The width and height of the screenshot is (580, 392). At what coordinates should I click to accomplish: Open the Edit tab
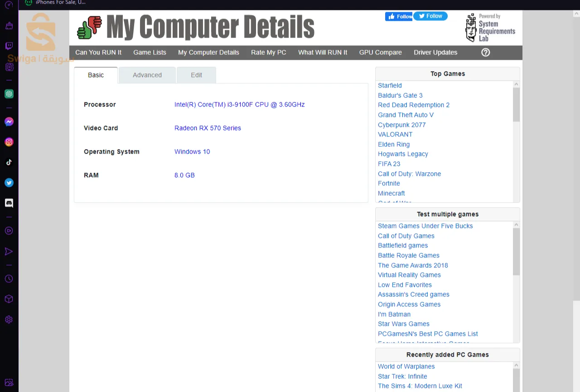point(196,75)
